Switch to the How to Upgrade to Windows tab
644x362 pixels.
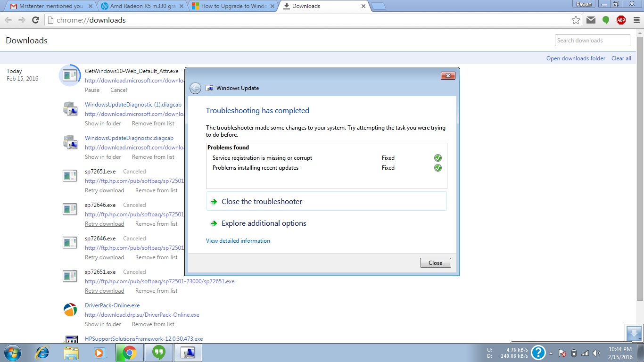pos(233,6)
